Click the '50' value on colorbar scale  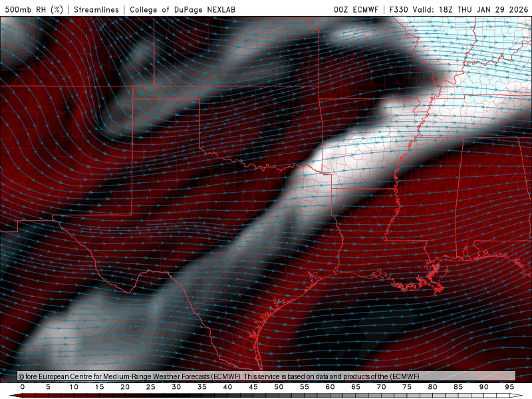[279, 387]
